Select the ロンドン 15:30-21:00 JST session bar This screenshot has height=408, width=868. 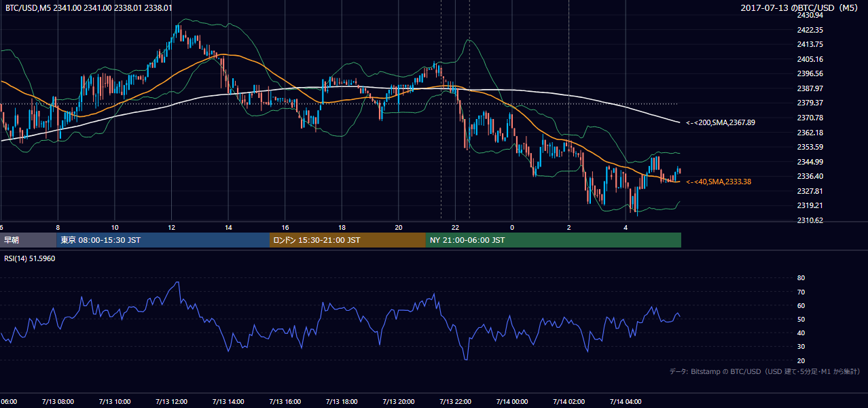click(348, 240)
